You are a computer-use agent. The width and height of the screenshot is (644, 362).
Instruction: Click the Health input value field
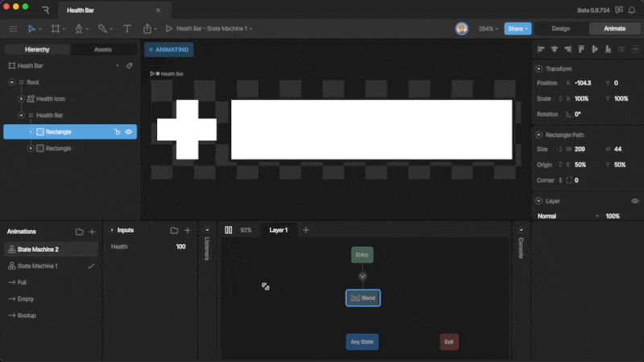tap(180, 247)
